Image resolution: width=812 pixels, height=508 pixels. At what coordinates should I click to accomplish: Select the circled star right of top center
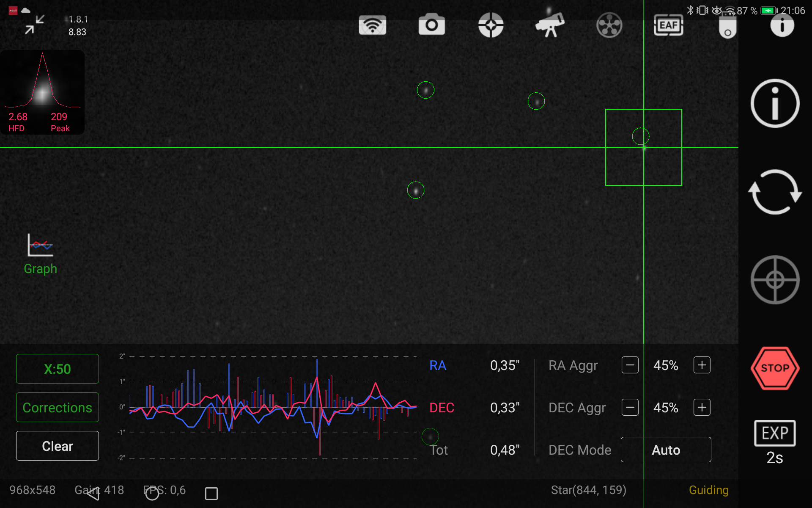click(536, 101)
